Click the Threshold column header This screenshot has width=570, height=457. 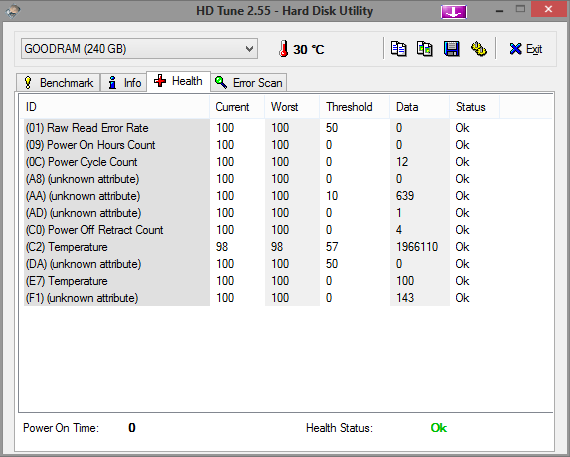coord(354,107)
